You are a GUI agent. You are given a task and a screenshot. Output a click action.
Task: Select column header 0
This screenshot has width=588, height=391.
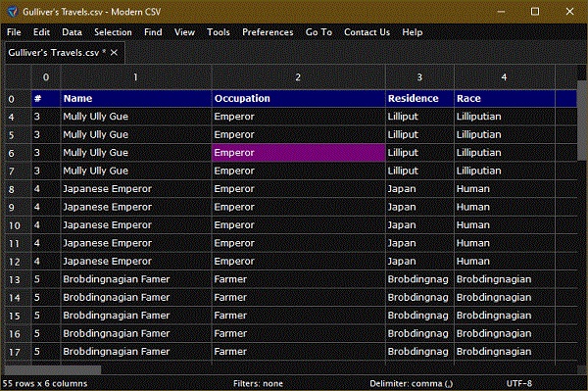tap(46, 76)
